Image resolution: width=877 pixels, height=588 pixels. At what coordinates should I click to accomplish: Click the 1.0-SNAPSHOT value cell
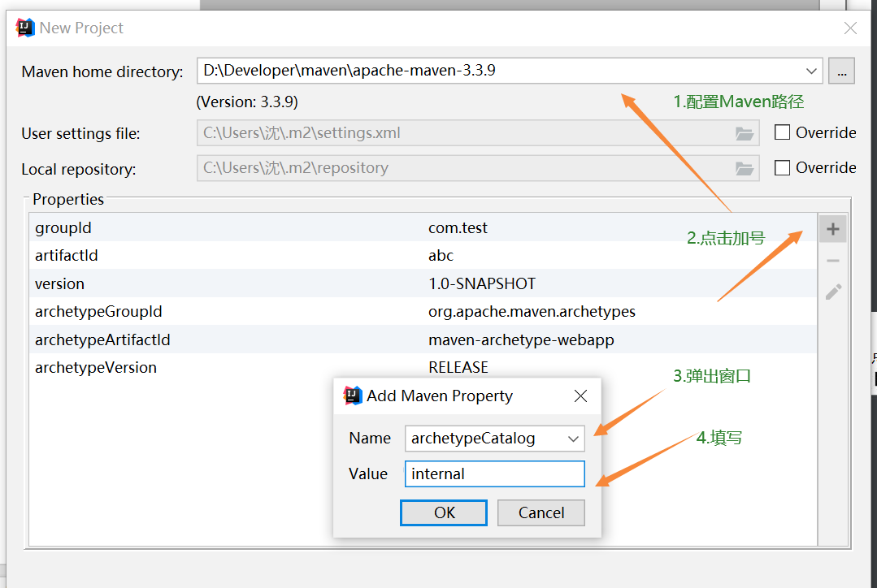(481, 283)
